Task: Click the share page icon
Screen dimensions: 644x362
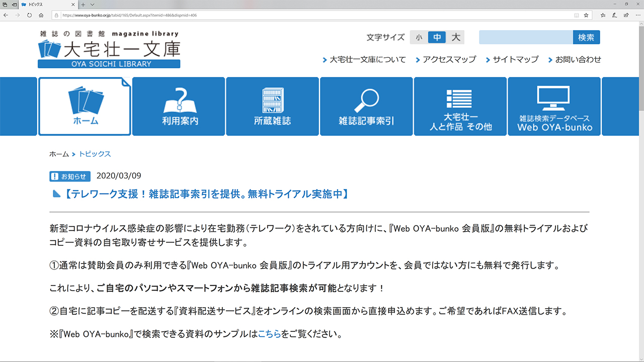Action: point(626,15)
